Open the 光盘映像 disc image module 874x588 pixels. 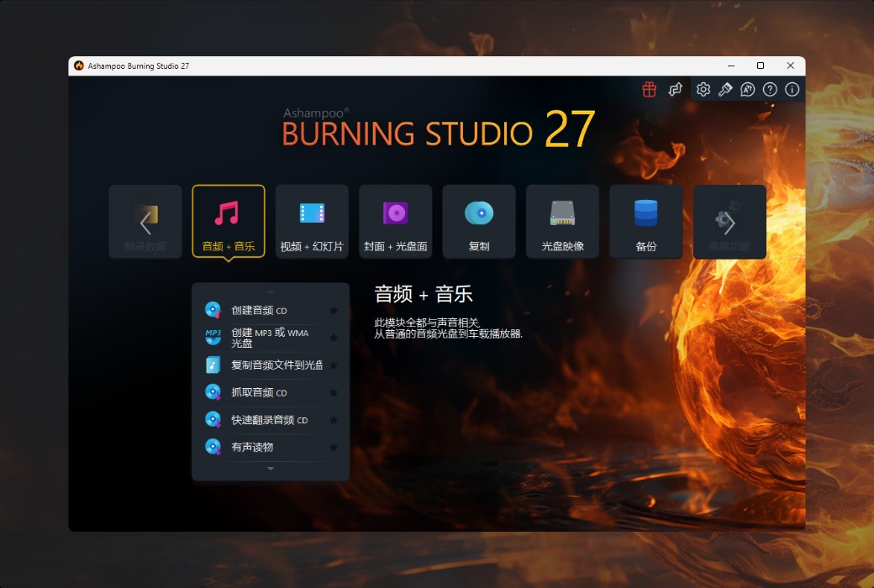click(562, 221)
